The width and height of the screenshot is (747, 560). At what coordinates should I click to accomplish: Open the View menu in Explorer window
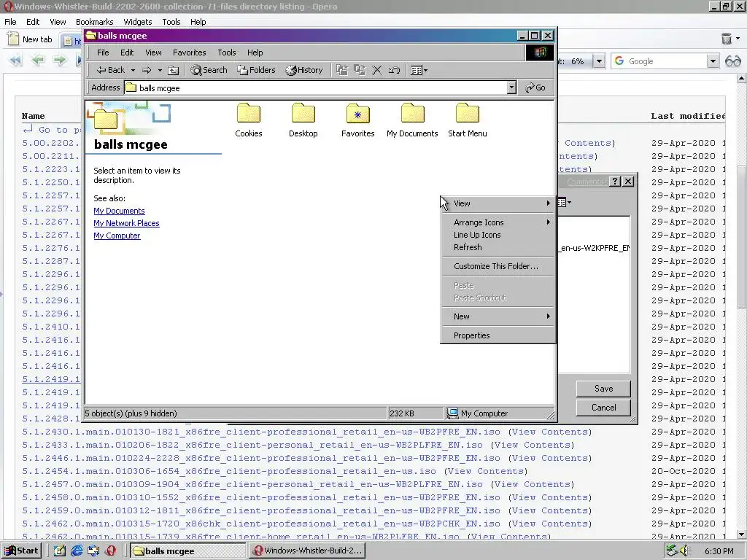click(x=153, y=52)
